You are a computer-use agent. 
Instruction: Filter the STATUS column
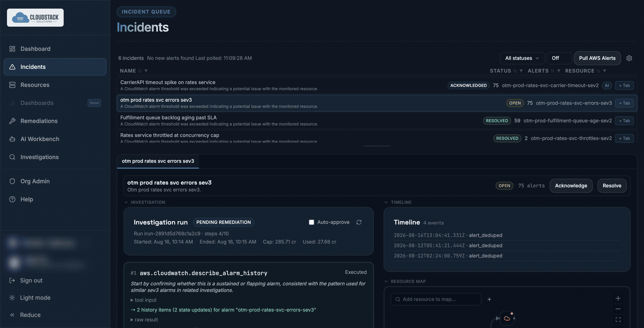(521, 71)
